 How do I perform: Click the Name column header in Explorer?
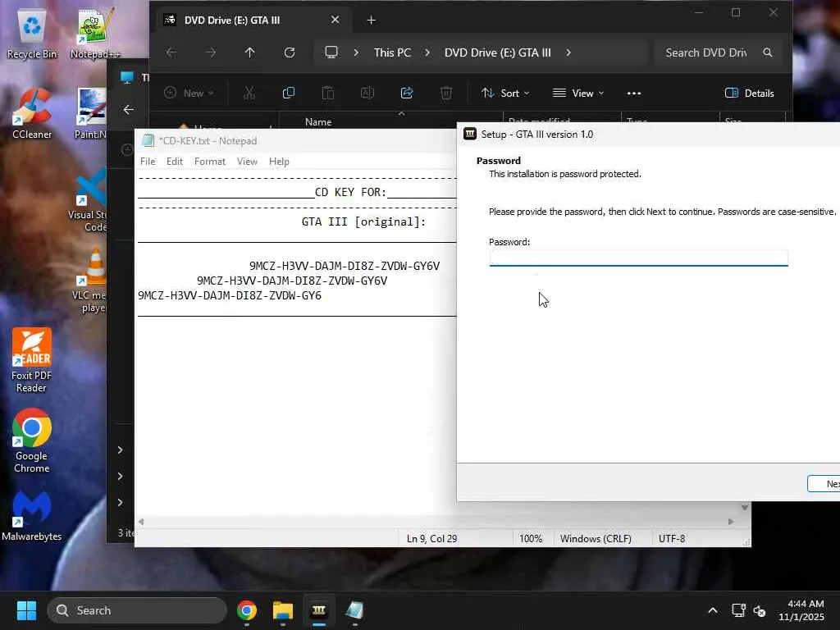(x=318, y=121)
